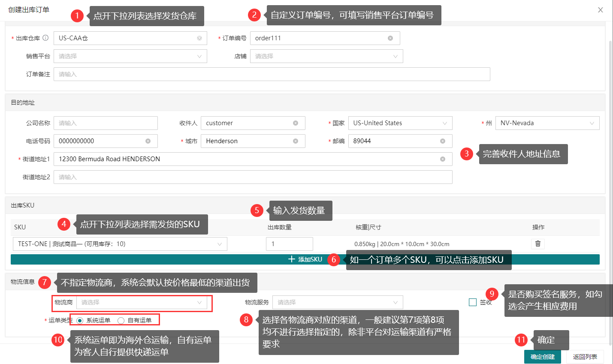This screenshot has height=364, width=613.
Task: Select the 系统运单 radio option
Action: (80, 321)
